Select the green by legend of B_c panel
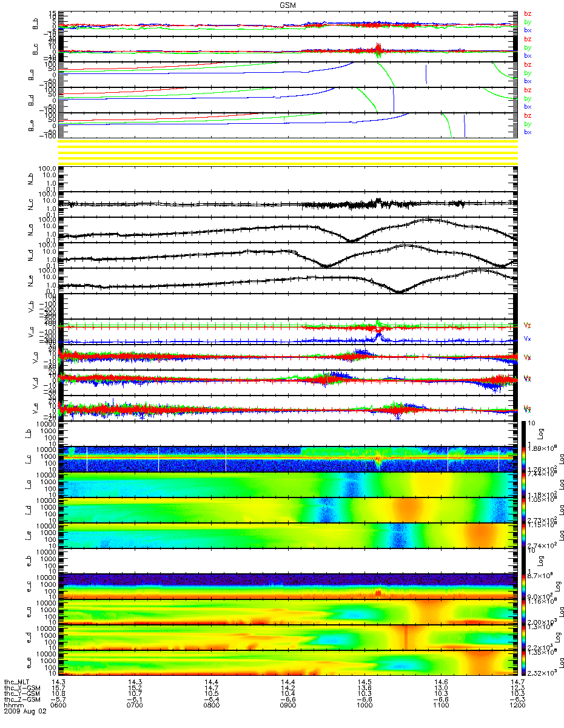 [x=528, y=47]
